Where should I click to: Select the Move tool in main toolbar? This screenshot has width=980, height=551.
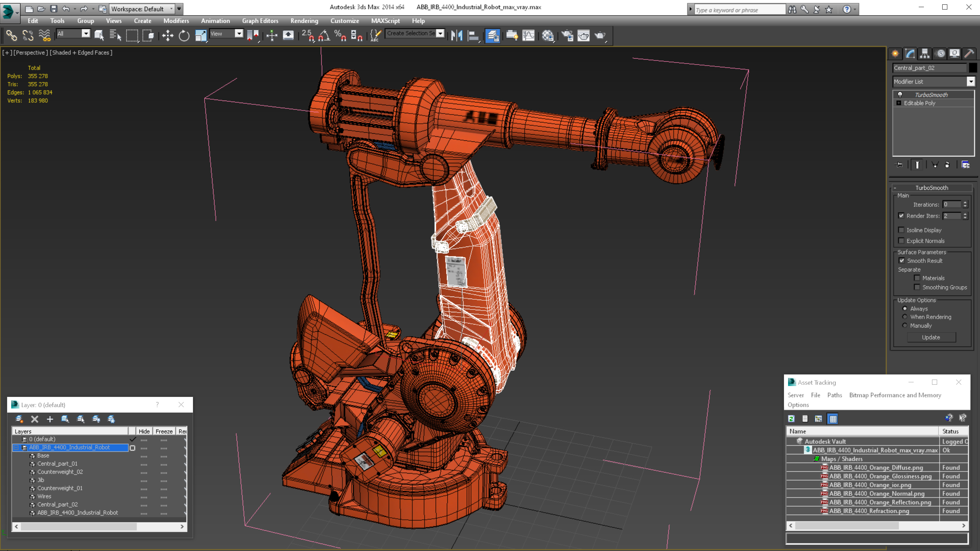coord(167,35)
